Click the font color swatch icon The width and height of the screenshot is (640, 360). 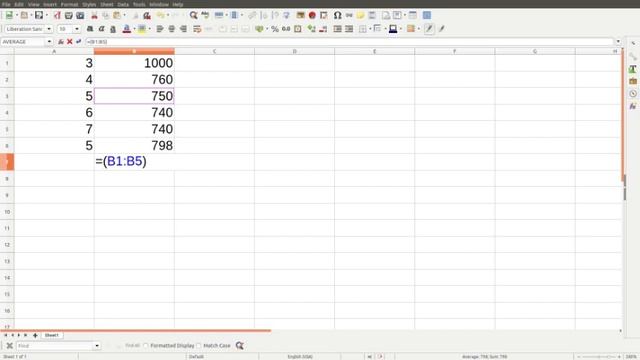127,29
